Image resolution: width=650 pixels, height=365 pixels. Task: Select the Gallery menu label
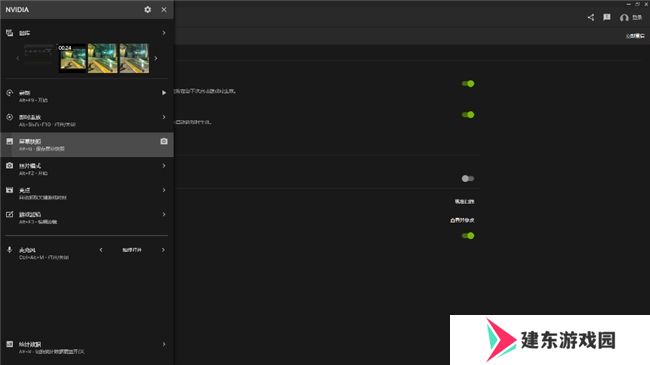24,33
